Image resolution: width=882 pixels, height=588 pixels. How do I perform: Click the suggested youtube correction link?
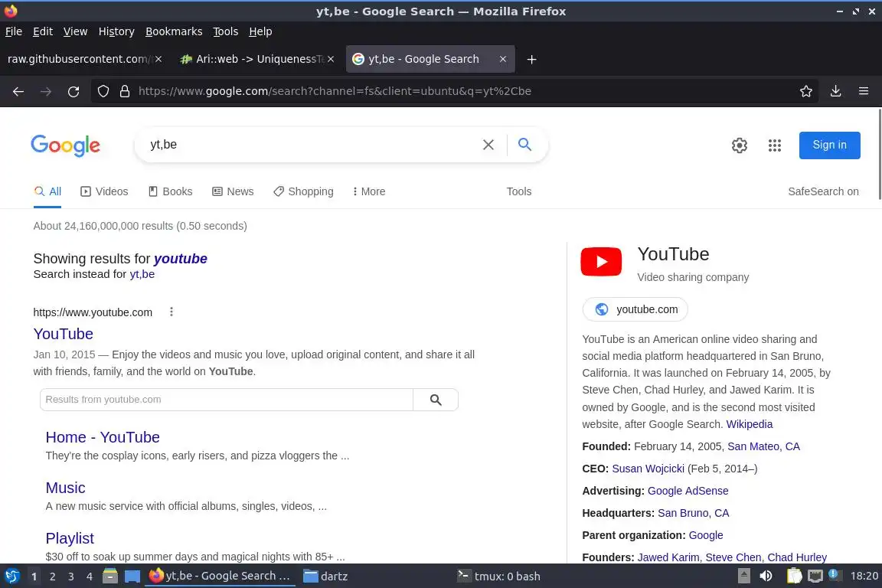point(181,259)
